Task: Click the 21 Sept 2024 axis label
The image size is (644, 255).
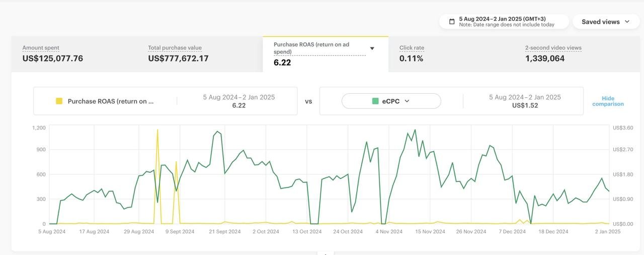Action: 224,232
